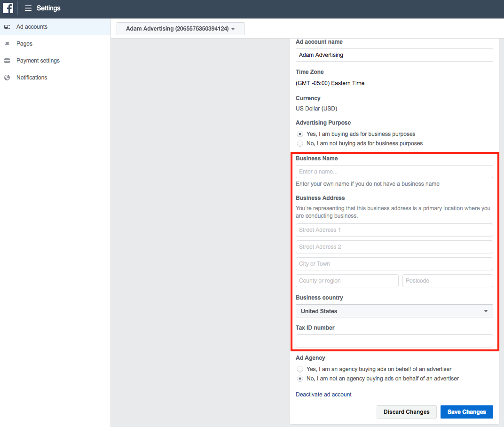Expand the United States country list

pyautogui.click(x=394, y=311)
